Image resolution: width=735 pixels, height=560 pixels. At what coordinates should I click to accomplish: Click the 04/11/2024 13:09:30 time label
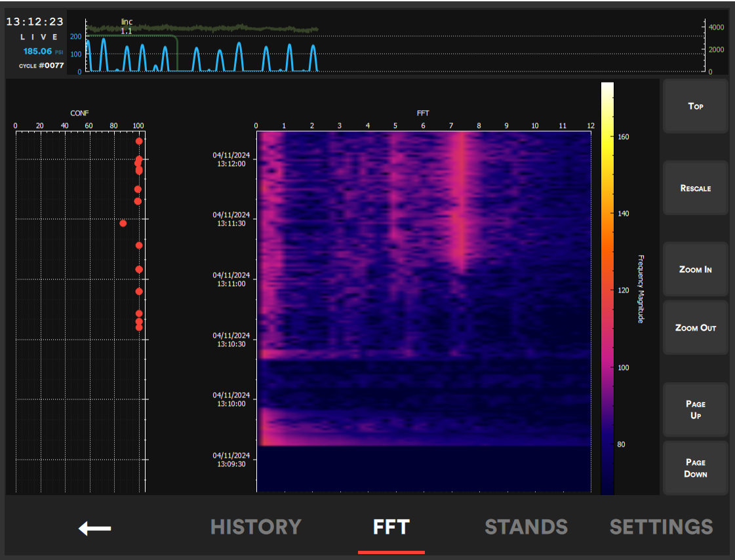point(231,460)
